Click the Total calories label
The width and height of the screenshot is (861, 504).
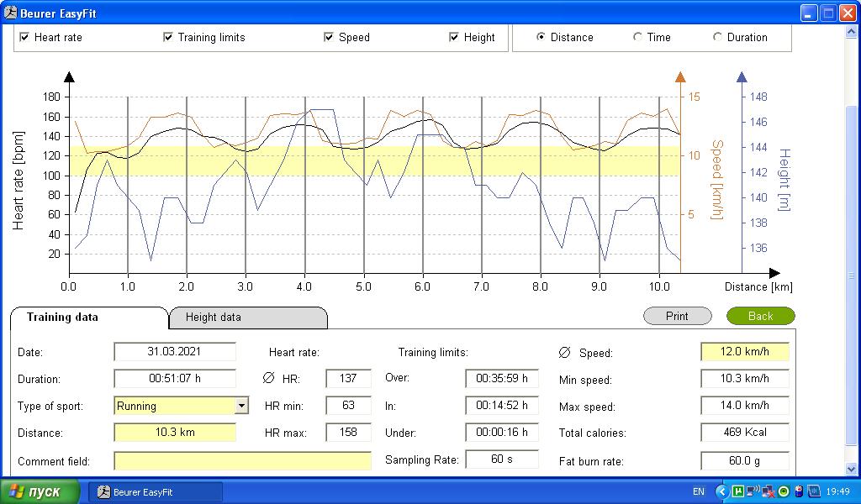[x=593, y=433]
